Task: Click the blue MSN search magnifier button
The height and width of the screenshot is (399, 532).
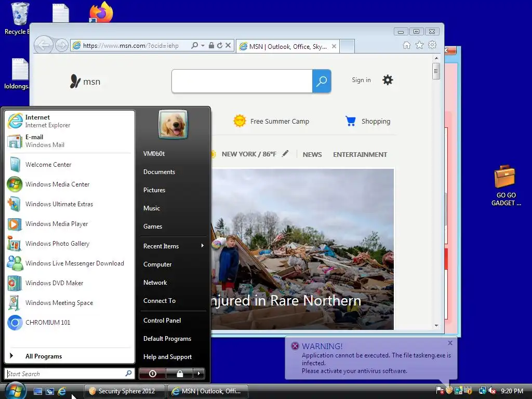Action: click(x=322, y=81)
